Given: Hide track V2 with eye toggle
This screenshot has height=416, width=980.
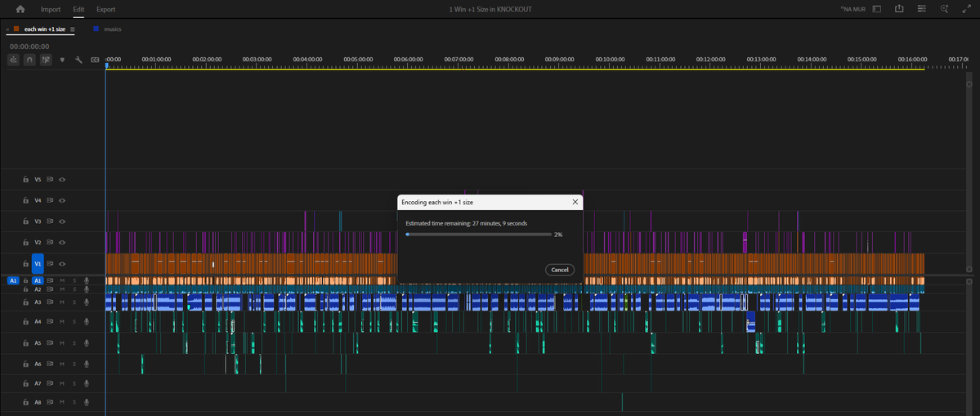Looking at the screenshot, I should (x=62, y=243).
